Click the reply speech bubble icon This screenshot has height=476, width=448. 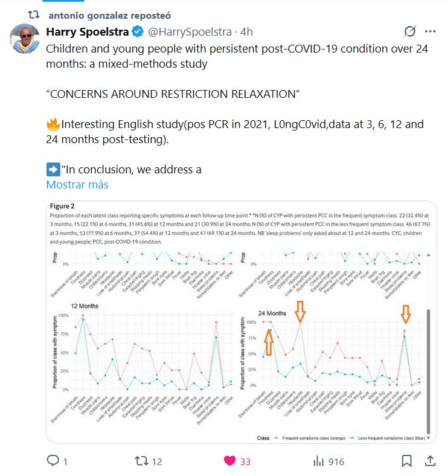pos(53,461)
